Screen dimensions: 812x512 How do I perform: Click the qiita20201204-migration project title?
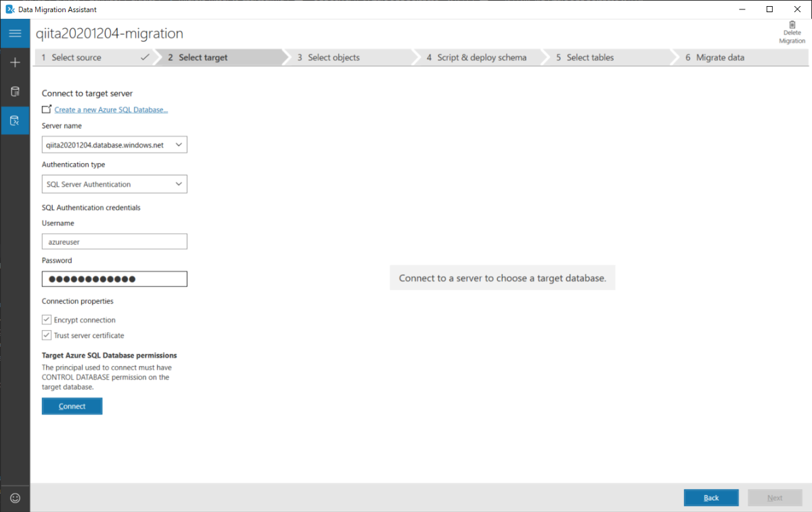pos(110,33)
